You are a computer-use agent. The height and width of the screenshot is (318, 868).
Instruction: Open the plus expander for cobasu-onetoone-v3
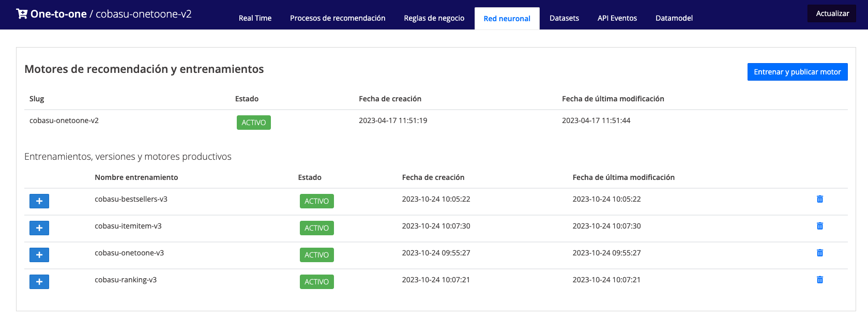[39, 255]
